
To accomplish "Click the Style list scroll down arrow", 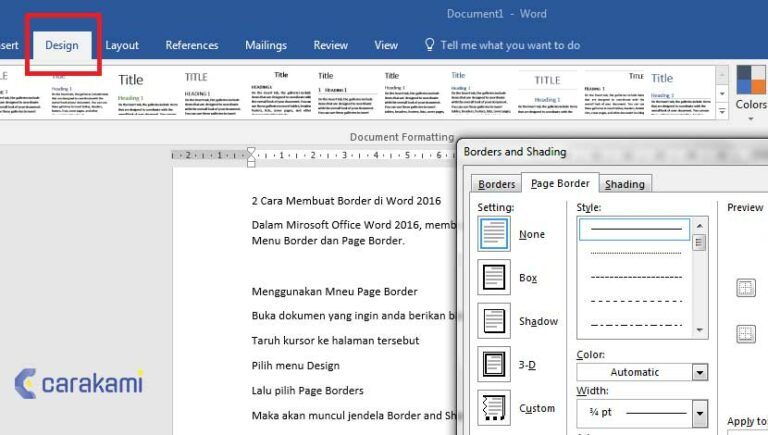I will pyautogui.click(x=699, y=330).
